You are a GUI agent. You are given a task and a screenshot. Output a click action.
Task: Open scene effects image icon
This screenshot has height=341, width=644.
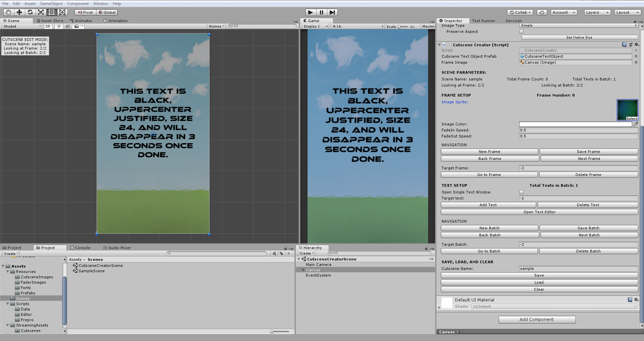(77, 26)
